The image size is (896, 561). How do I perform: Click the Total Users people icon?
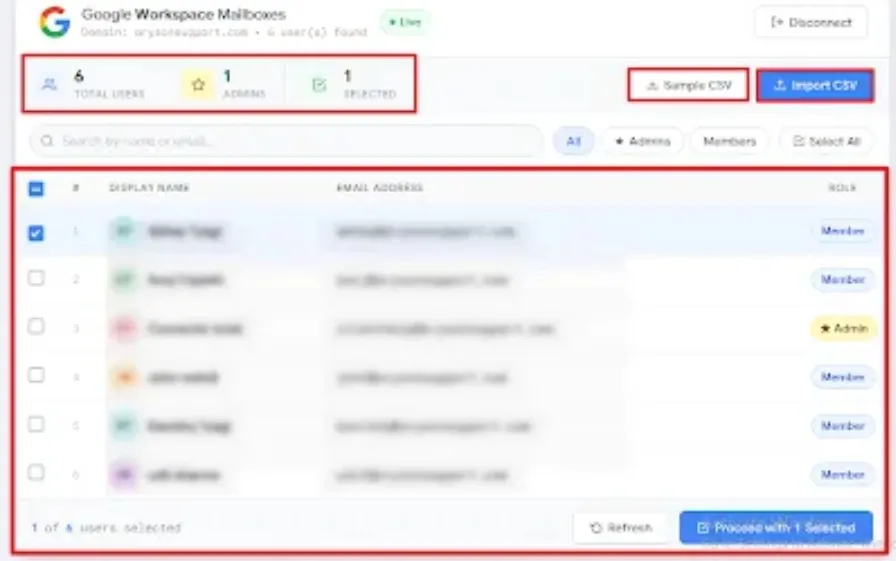pos(50,85)
